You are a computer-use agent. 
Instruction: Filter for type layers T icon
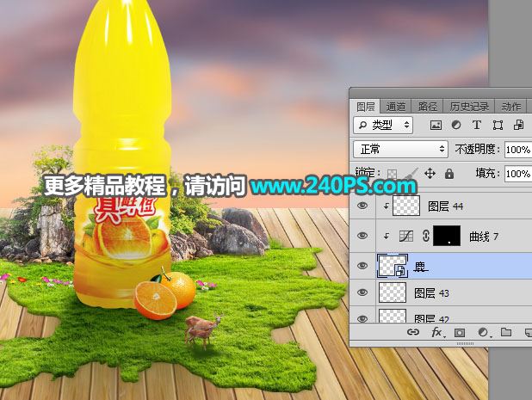[x=477, y=125]
